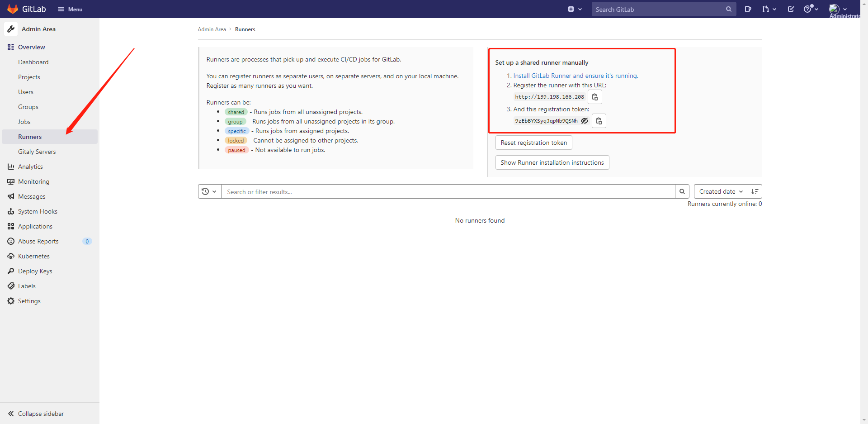Open the Issues icon in top bar
868x424 pixels.
pos(748,9)
